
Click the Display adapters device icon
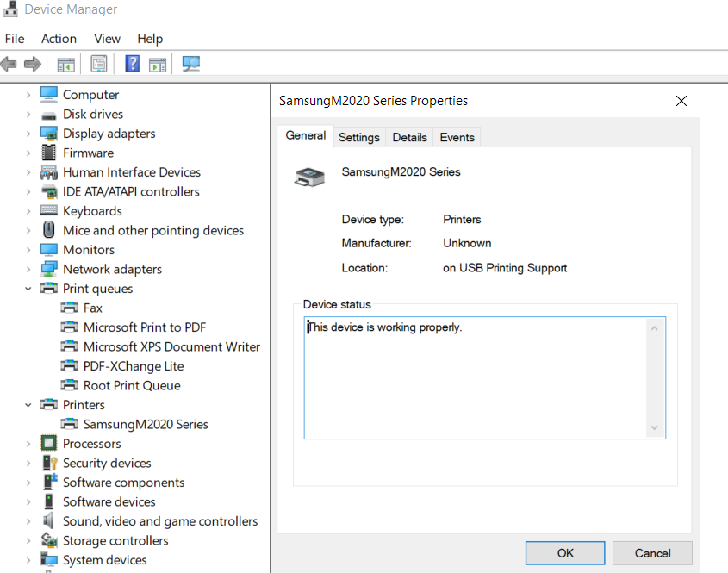coord(49,134)
